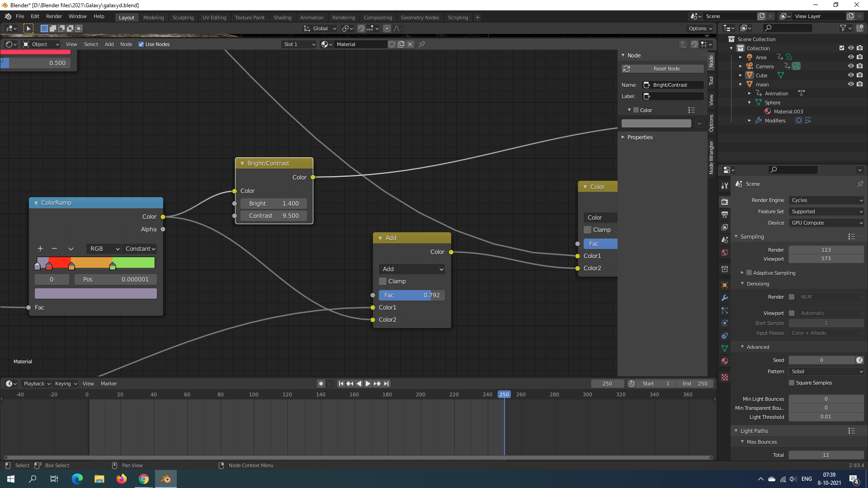Open the ColorRamp Constant interpolation dropdown
The image size is (868, 488).
pos(140,249)
